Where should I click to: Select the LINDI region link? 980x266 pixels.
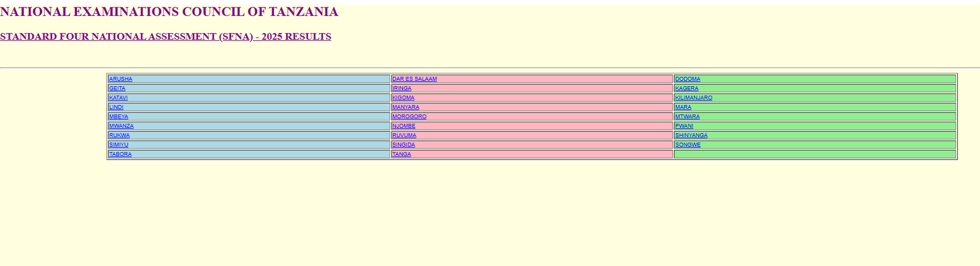[x=116, y=108]
